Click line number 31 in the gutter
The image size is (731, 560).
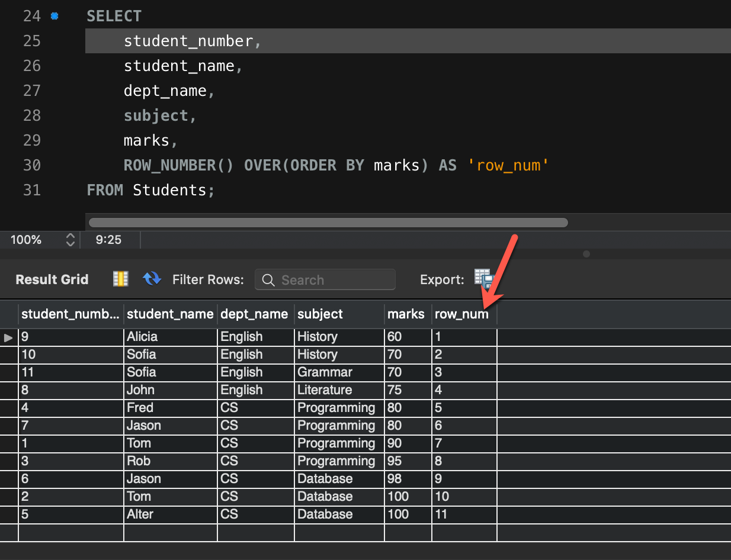pyautogui.click(x=32, y=190)
